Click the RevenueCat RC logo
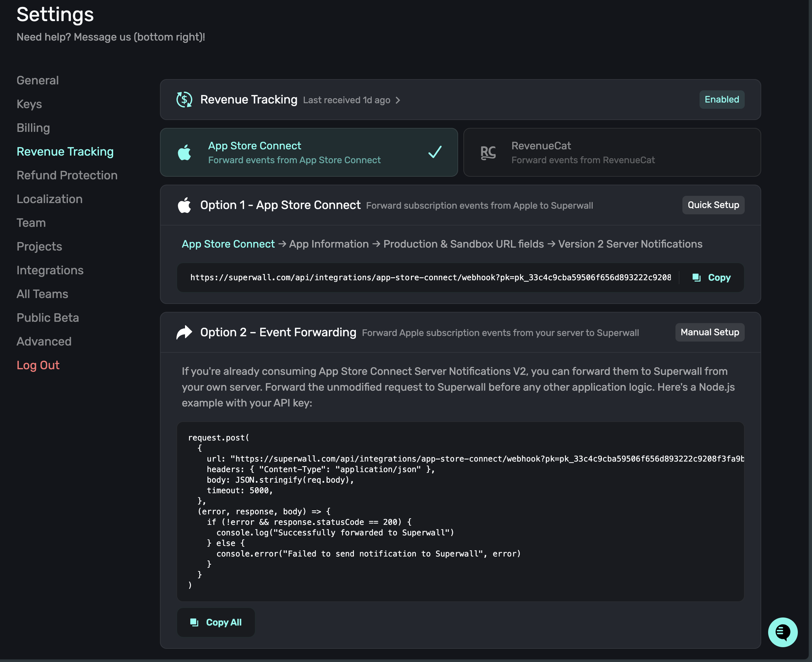The height and width of the screenshot is (662, 812). pyautogui.click(x=488, y=152)
